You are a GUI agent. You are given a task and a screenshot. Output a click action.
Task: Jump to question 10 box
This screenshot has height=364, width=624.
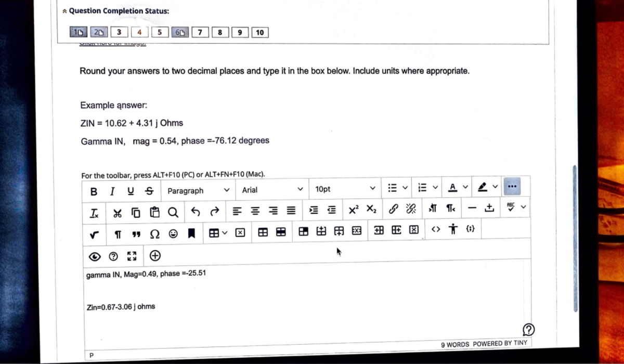[260, 32]
